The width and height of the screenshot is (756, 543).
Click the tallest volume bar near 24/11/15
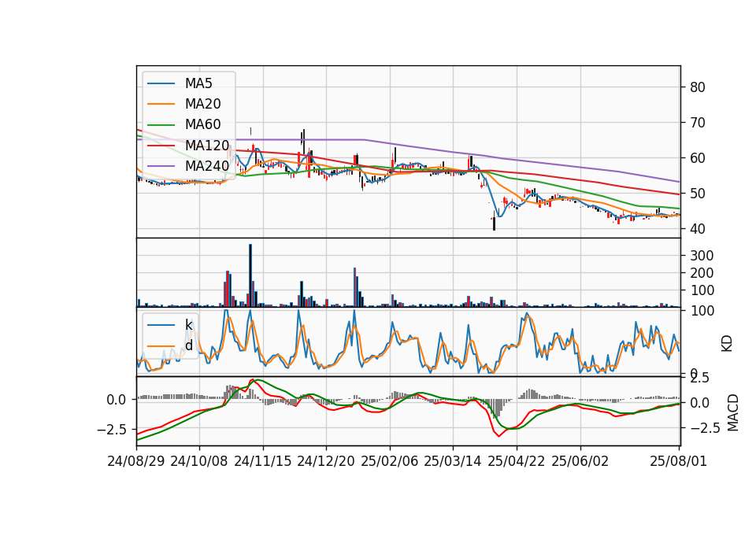click(250, 275)
